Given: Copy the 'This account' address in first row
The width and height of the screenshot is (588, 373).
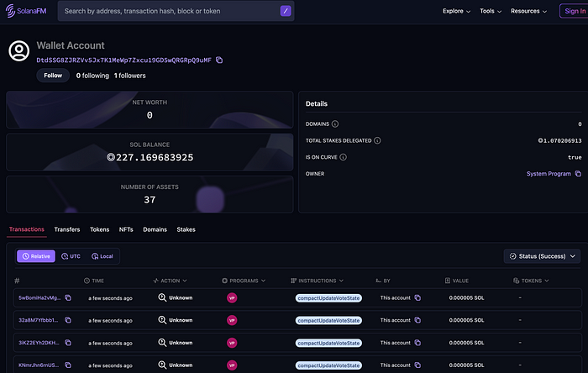Looking at the screenshot, I should click(417, 297).
